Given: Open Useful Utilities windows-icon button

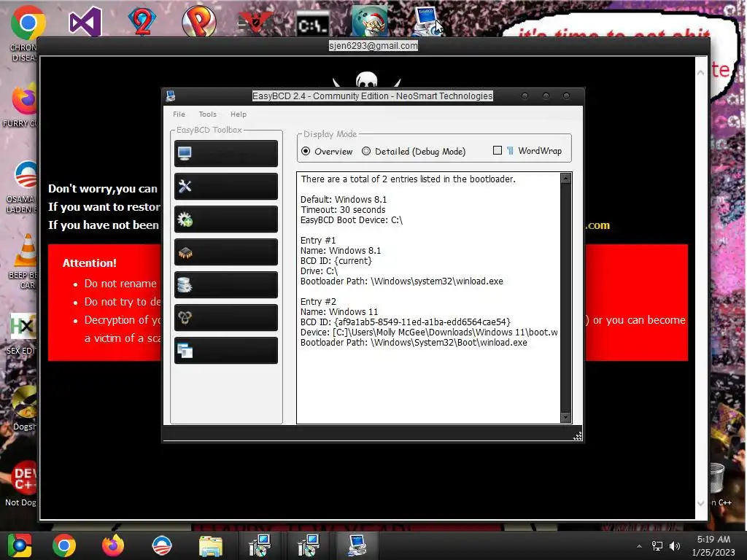Looking at the screenshot, I should (x=226, y=351).
